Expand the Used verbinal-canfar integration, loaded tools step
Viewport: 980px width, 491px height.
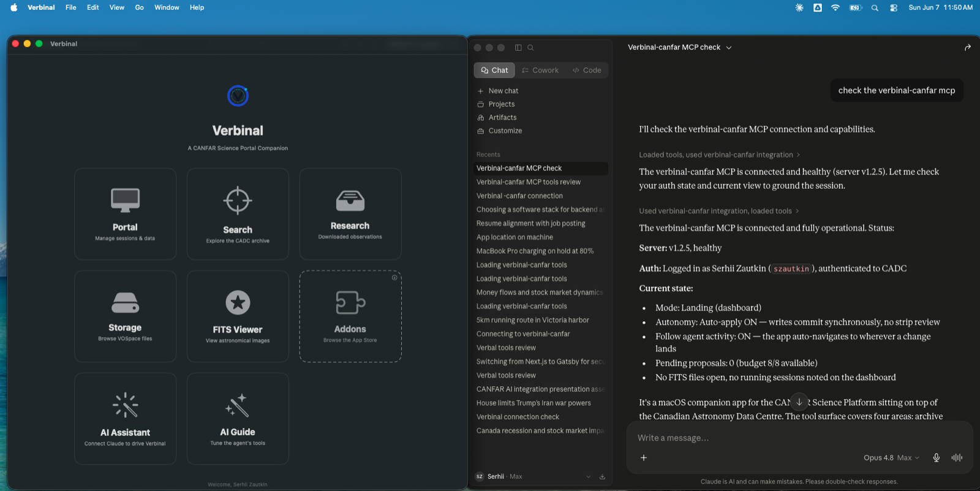pyautogui.click(x=718, y=211)
